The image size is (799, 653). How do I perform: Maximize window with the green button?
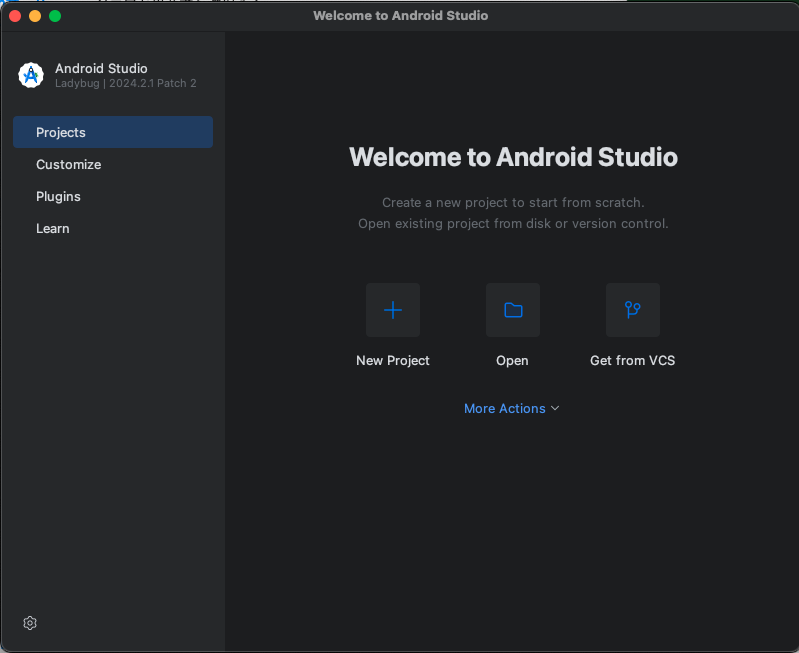pyautogui.click(x=55, y=16)
